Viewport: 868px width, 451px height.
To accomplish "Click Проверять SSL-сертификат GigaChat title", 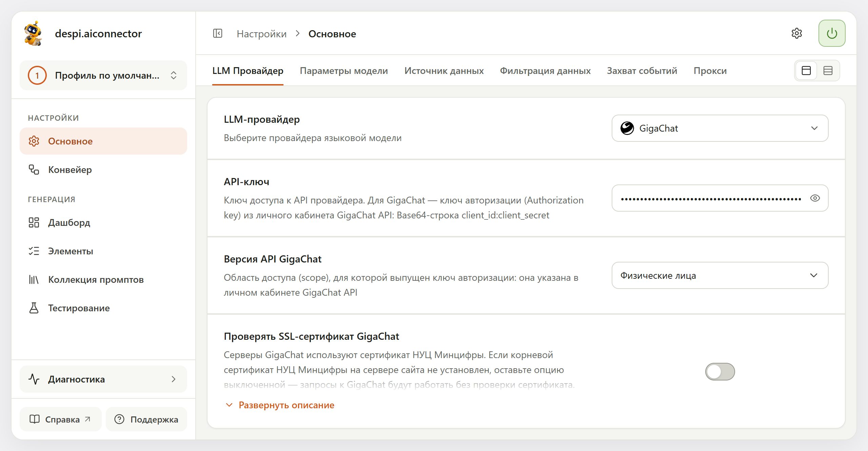I will [x=311, y=336].
